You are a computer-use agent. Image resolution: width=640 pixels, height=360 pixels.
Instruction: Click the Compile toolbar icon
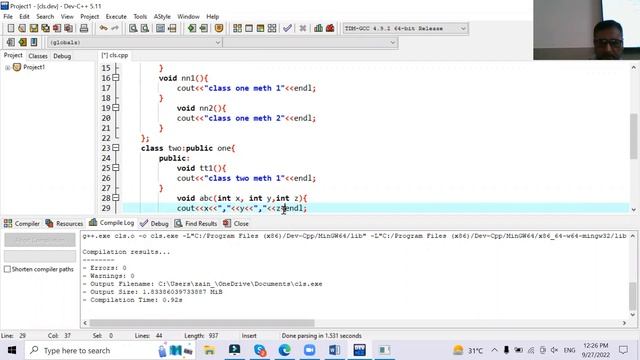click(237, 28)
